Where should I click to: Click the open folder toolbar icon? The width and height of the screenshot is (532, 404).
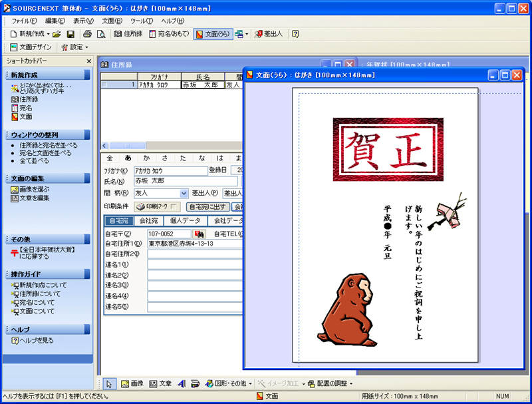point(57,33)
